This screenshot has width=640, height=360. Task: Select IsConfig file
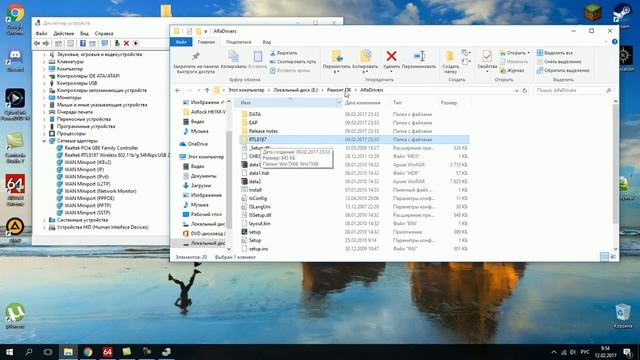258,198
